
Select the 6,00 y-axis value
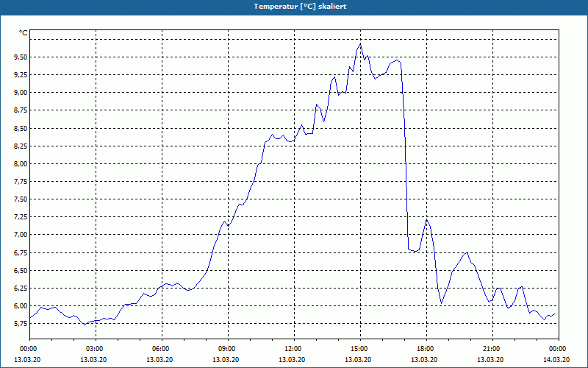(21, 306)
